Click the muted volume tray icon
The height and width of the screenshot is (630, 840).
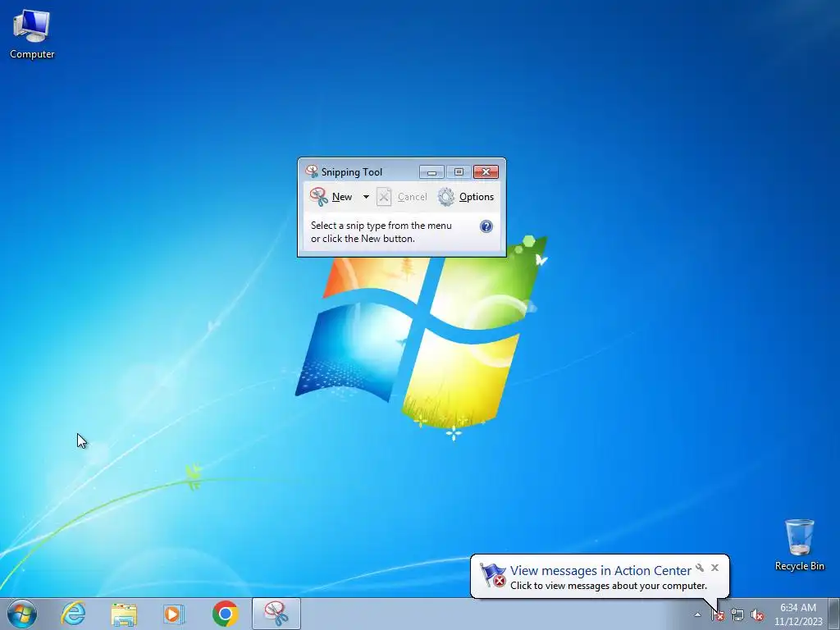coord(757,615)
